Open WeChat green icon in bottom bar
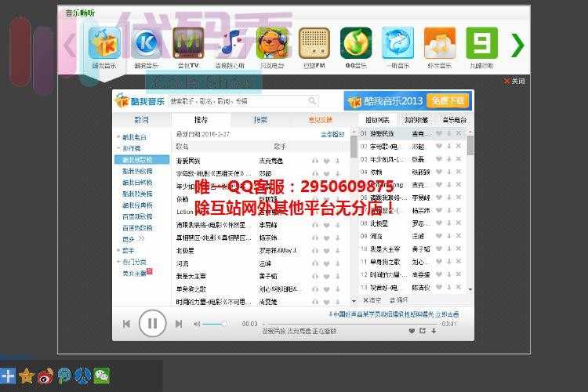This screenshot has width=588, height=392. coord(102,376)
